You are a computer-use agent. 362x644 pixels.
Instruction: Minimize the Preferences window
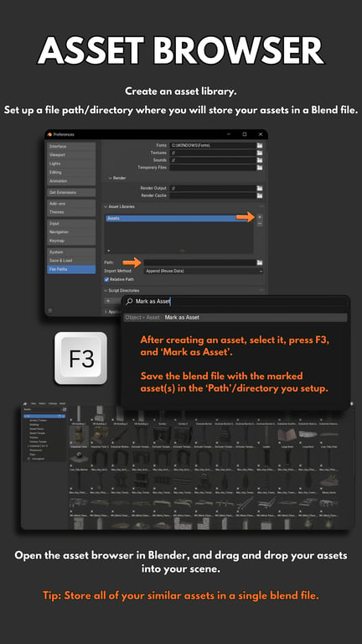pyautogui.click(x=228, y=134)
